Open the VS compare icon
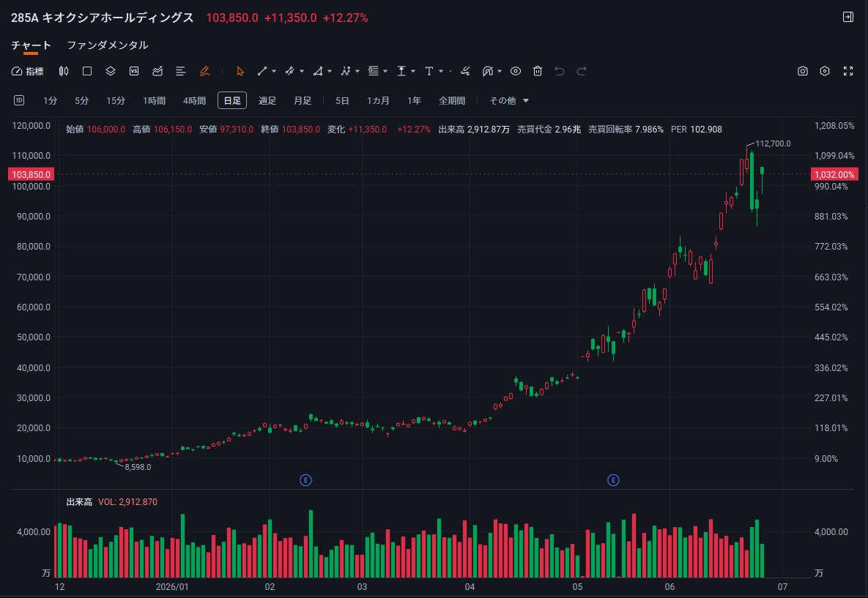This screenshot has height=598, width=868. (x=134, y=71)
